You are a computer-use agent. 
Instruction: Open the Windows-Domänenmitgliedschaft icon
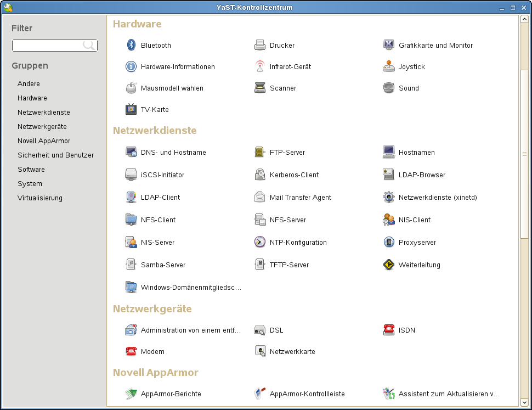pos(131,287)
